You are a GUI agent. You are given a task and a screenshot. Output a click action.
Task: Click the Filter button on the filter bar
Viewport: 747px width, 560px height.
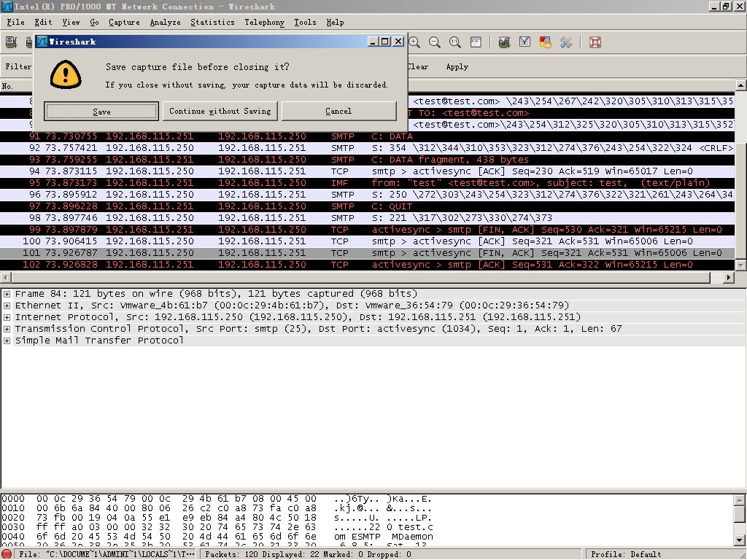(x=18, y=66)
